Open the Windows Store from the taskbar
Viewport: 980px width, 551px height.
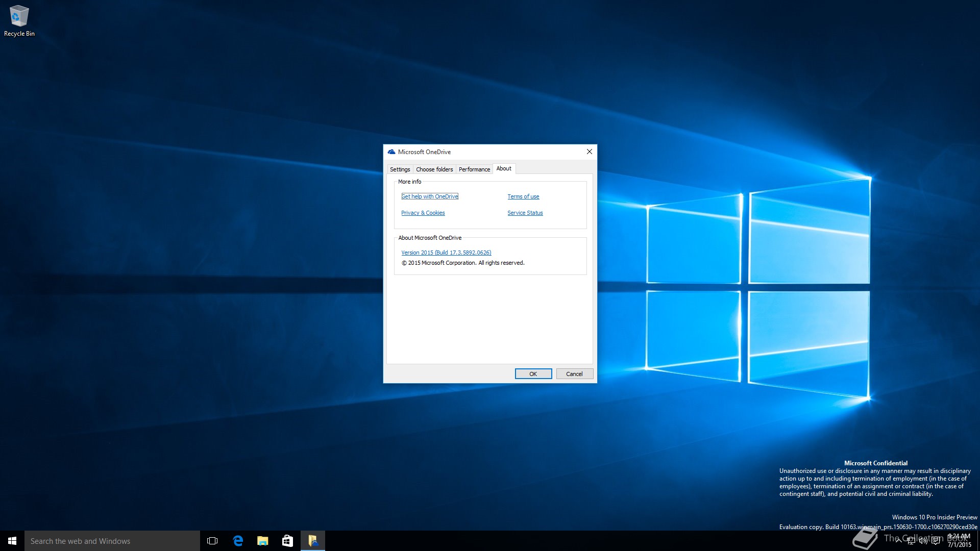point(288,541)
